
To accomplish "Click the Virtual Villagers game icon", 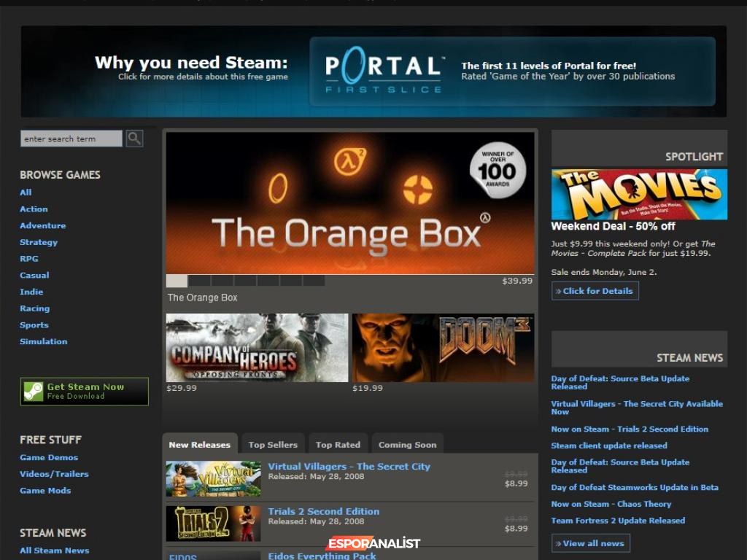I will (x=213, y=479).
